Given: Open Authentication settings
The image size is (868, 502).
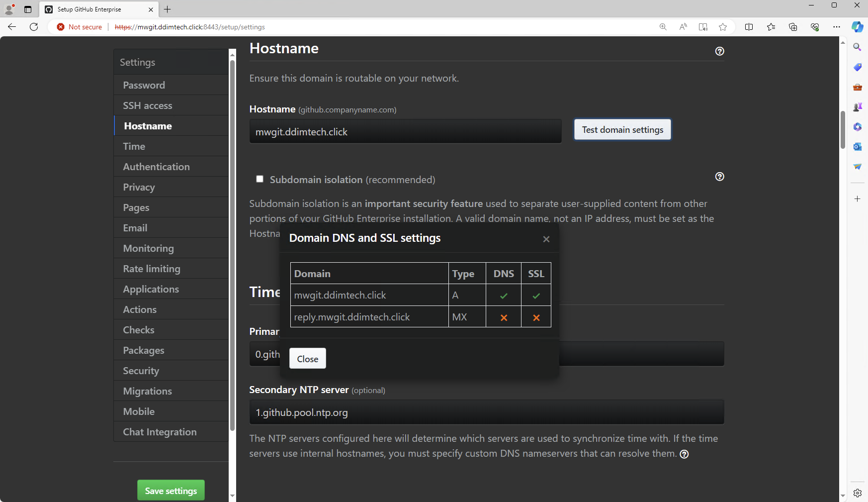Looking at the screenshot, I should tap(171, 167).
